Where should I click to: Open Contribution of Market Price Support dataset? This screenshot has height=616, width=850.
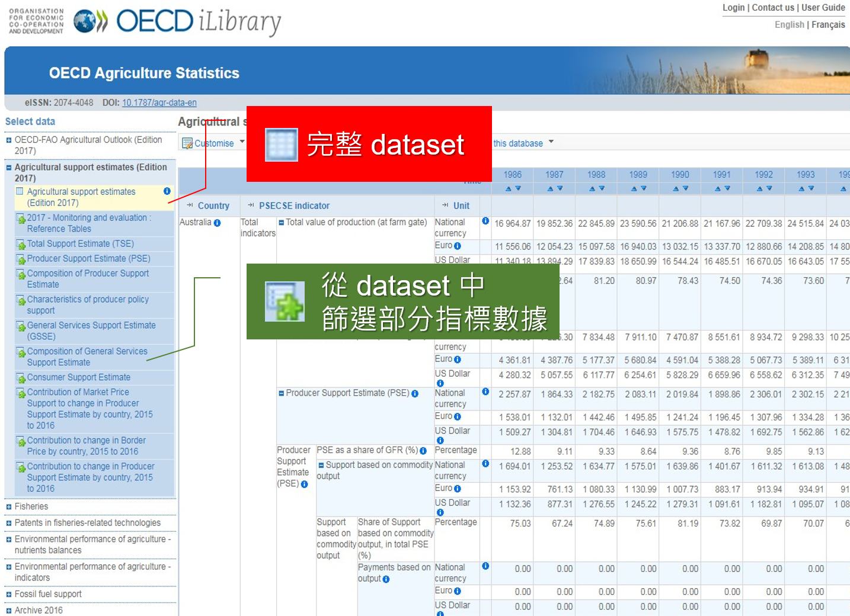click(x=90, y=409)
